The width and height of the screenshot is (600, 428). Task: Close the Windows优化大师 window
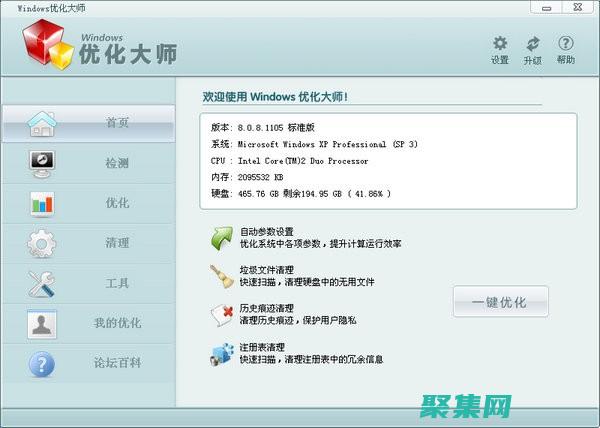coord(578,7)
